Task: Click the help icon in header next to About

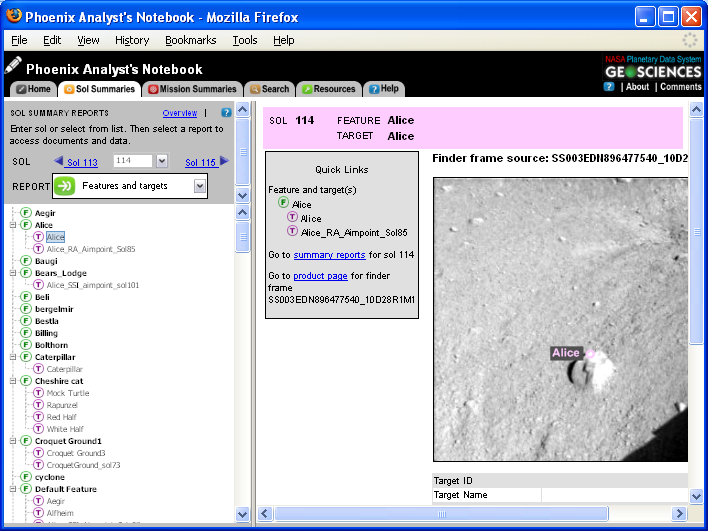Action: tap(609, 87)
